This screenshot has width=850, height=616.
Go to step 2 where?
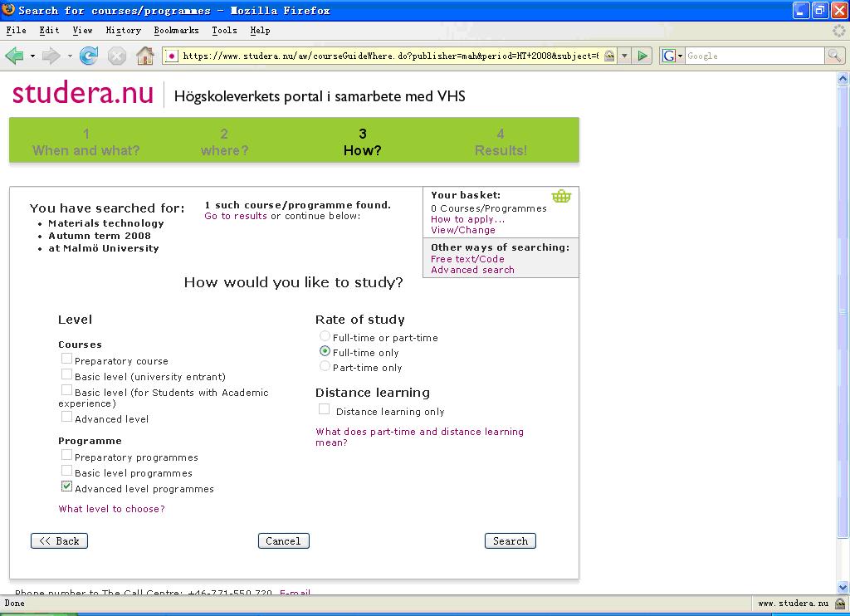click(224, 142)
